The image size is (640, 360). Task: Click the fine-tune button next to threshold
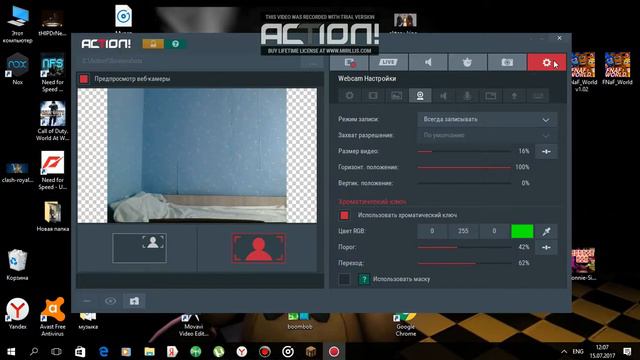coord(546,247)
